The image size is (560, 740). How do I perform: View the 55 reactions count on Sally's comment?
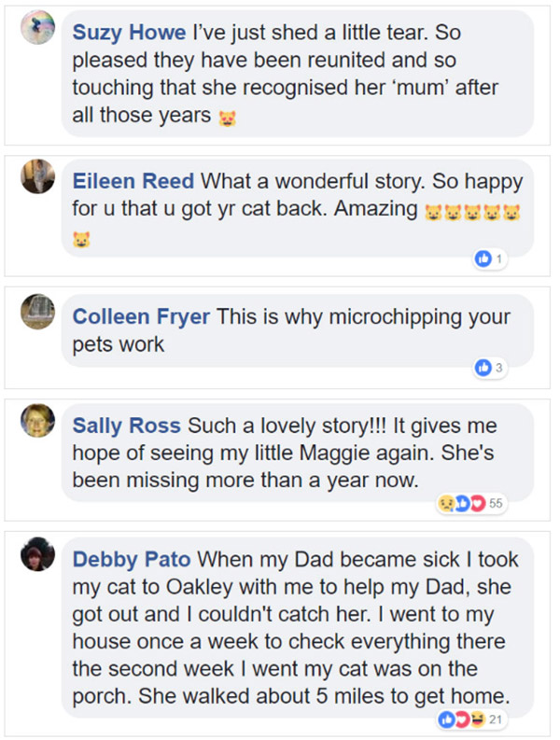click(496, 504)
